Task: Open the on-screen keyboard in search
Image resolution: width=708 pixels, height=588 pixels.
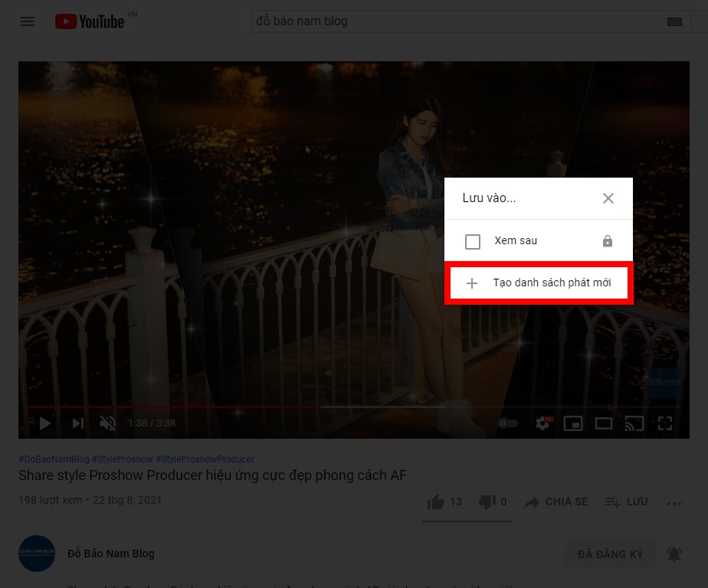Action: (674, 21)
